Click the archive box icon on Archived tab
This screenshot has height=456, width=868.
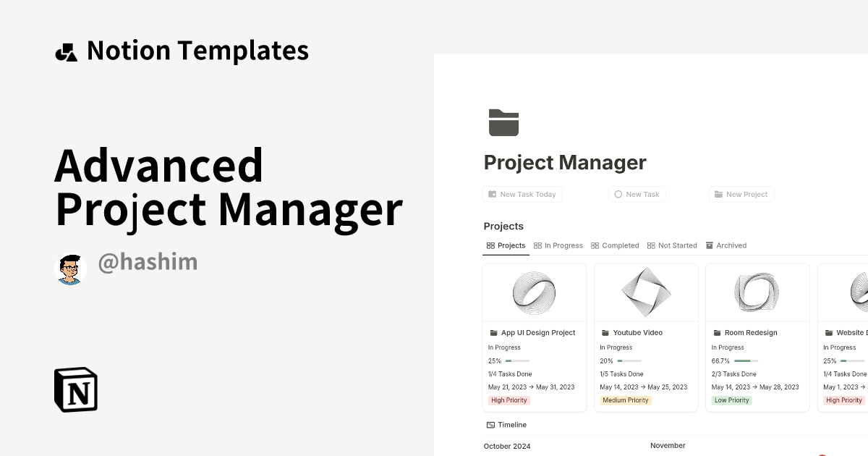point(710,245)
